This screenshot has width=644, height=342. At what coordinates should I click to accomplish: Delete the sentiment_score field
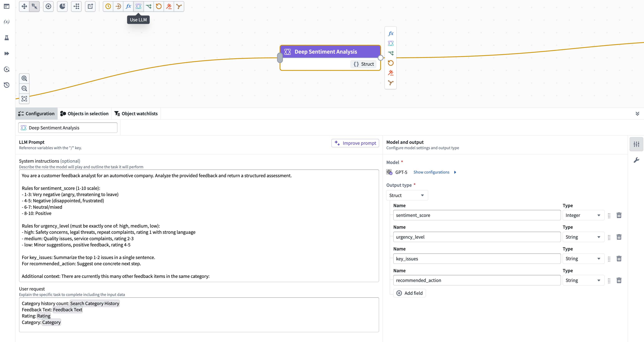tap(619, 215)
